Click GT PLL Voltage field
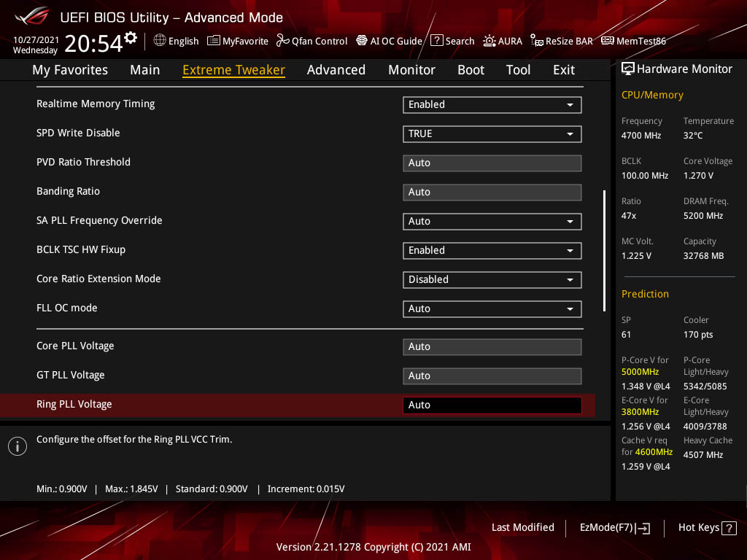The height and width of the screenshot is (560, 747). tap(492, 376)
